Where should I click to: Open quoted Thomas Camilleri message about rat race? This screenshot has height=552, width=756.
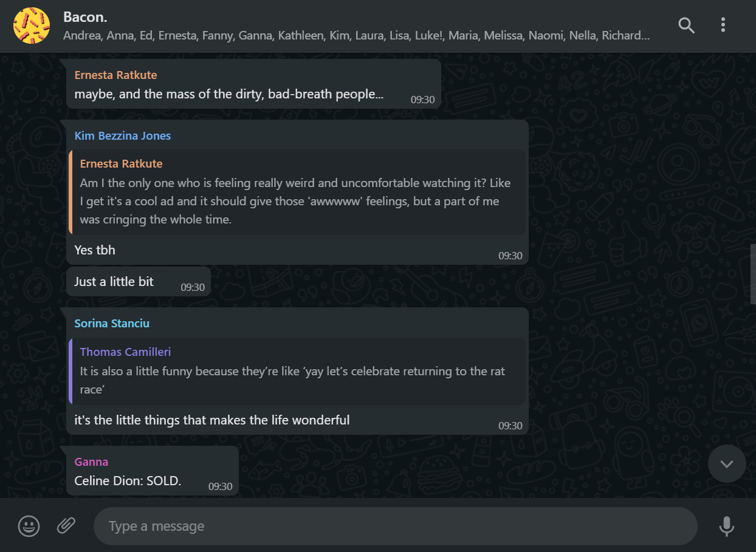[297, 371]
